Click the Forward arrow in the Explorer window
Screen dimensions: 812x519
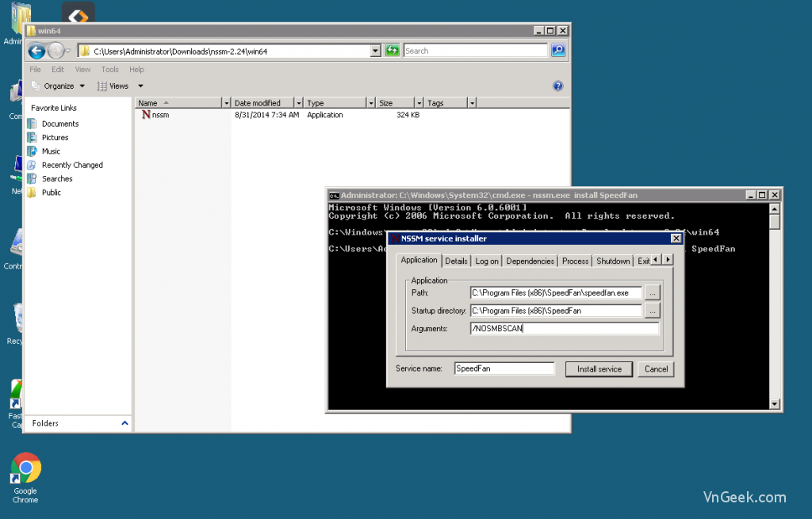pyautogui.click(x=56, y=51)
